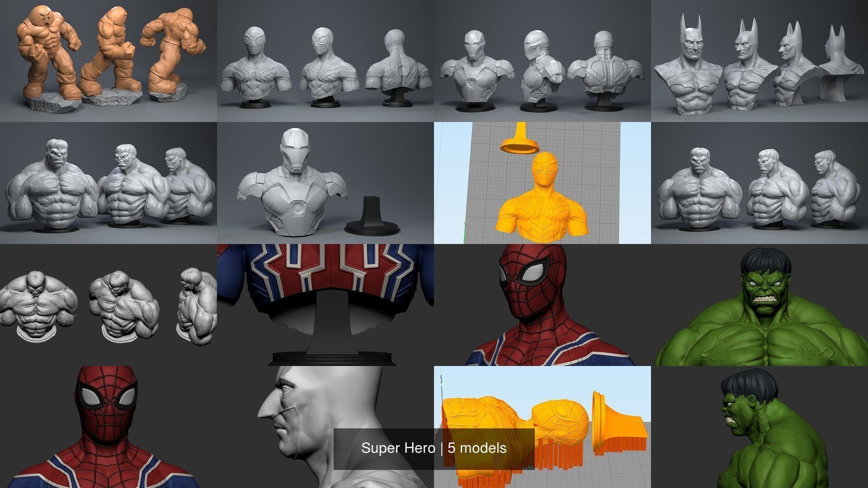Viewport: 868px width, 488px height.
Task: Select the Spider-Man triple bust render
Action: (x=325, y=61)
